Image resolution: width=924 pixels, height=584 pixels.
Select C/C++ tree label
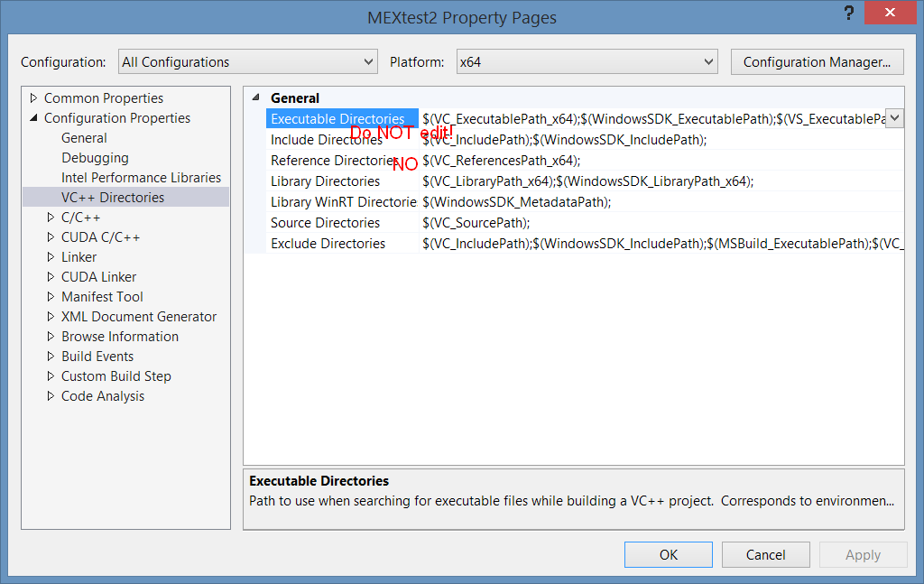click(x=80, y=218)
